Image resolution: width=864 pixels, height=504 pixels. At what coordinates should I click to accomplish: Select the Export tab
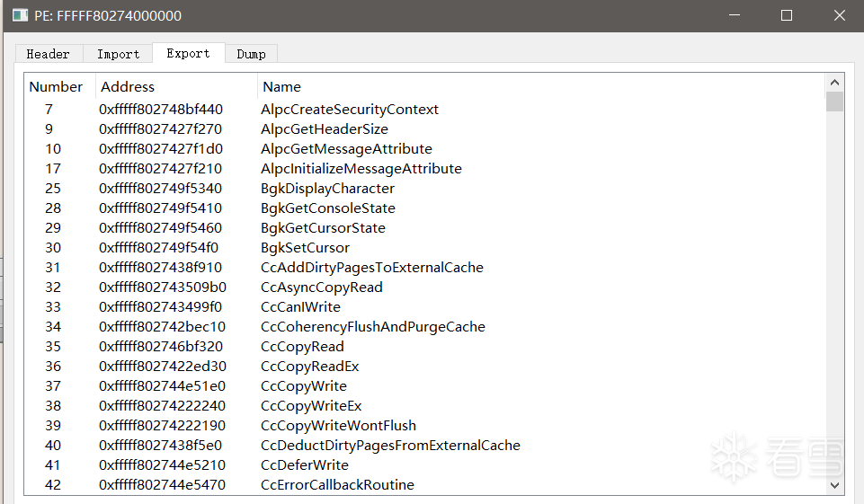[188, 53]
